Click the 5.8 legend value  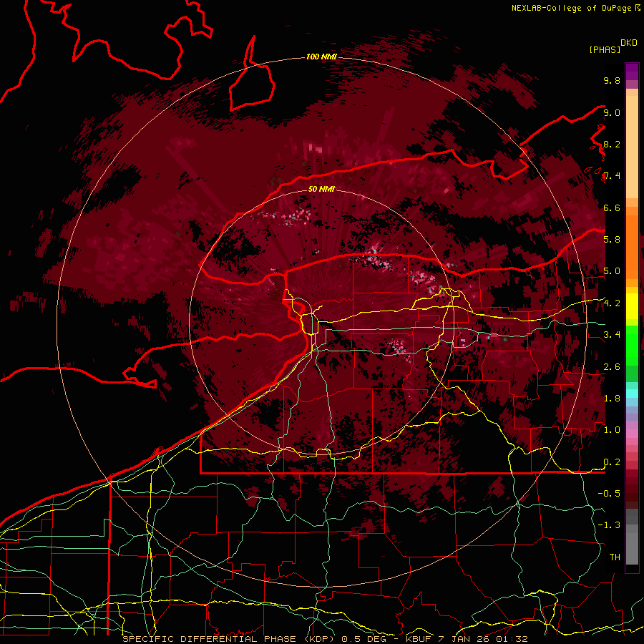(612, 240)
